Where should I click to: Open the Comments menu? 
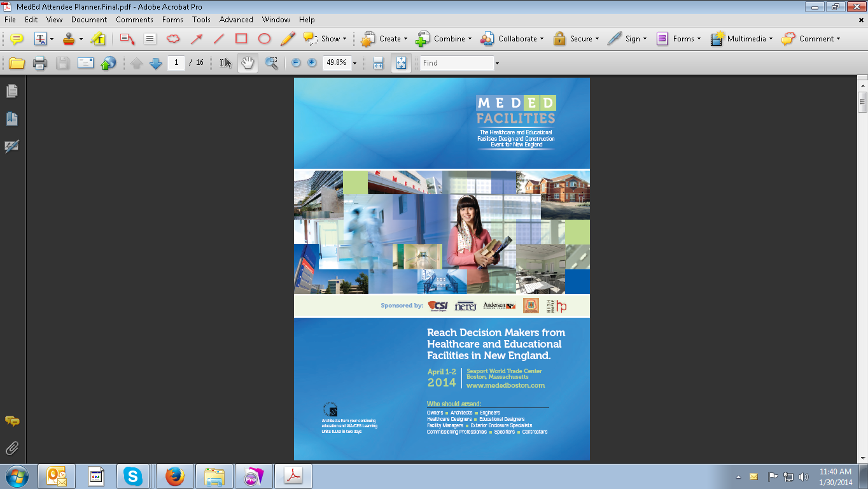(x=134, y=20)
